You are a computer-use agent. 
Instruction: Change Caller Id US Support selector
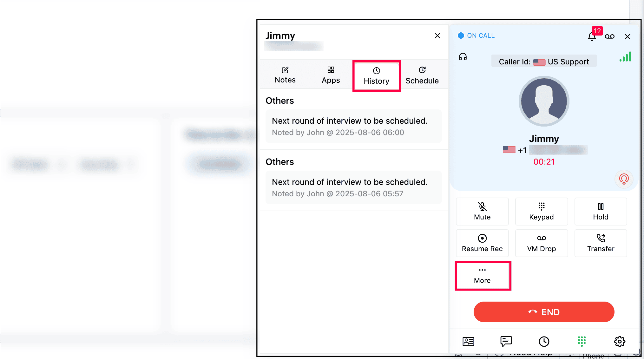point(544,62)
